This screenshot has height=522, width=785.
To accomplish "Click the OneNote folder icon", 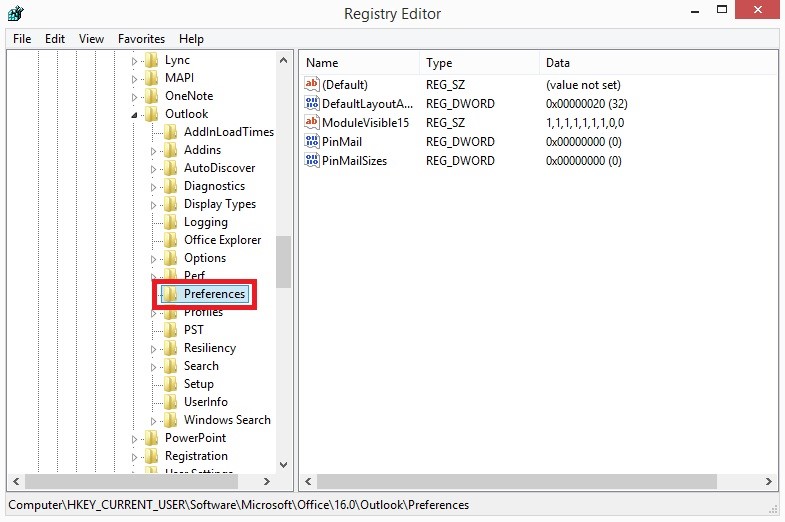I will 152,97.
